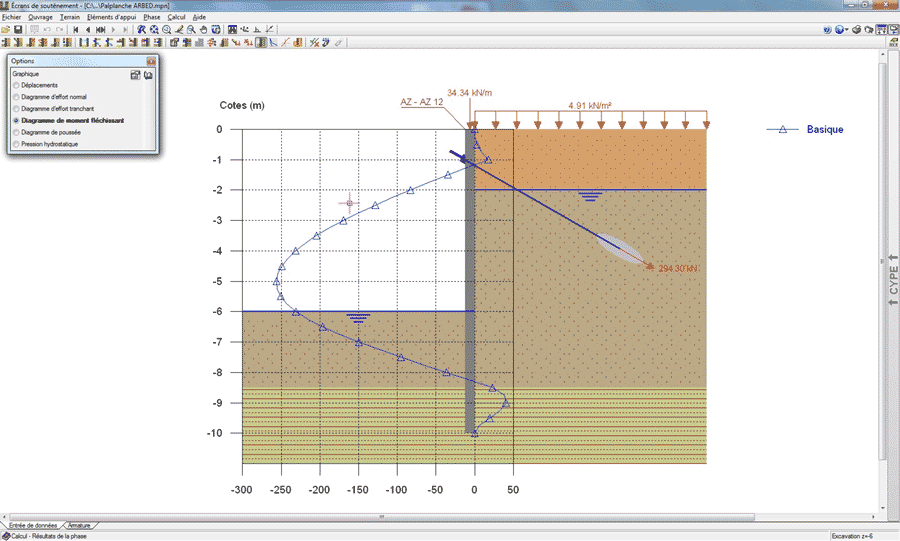Save the project with the floppy disk icon
900x541 pixels.
coord(18,29)
